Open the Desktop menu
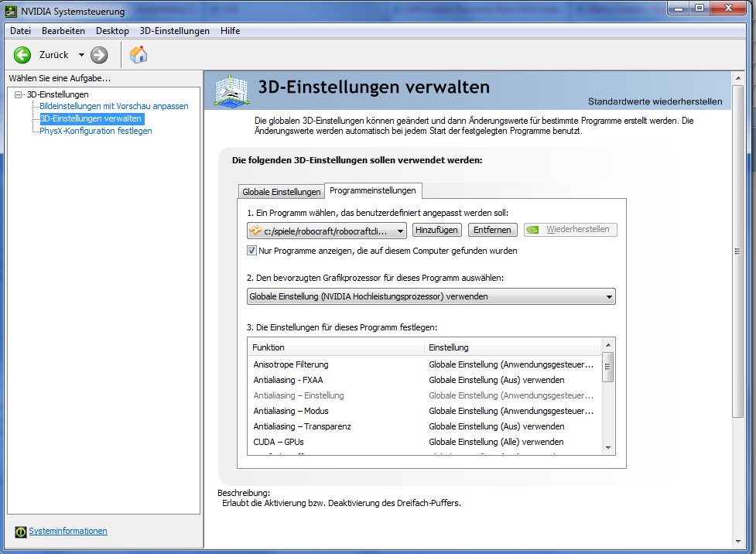This screenshot has height=554, width=756. coord(112,31)
